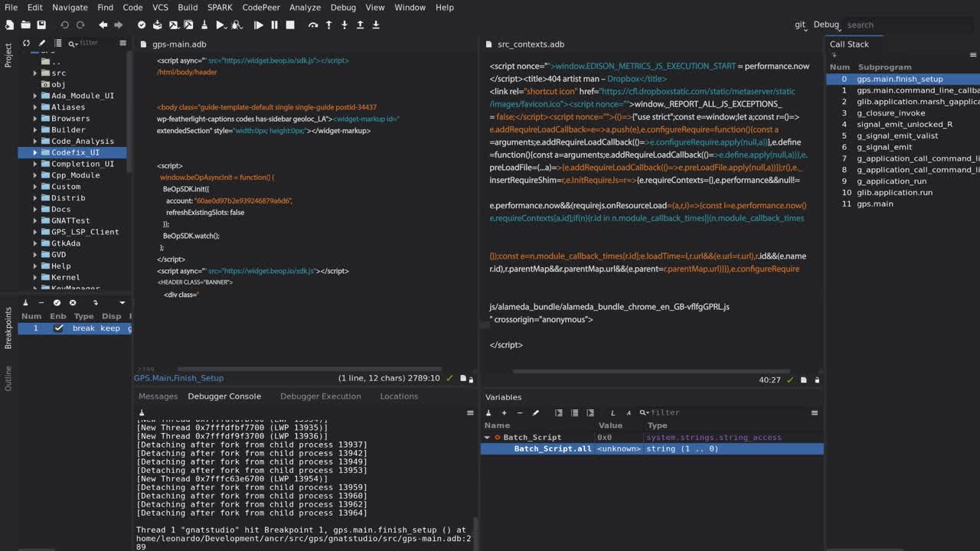Collapse the Batch_Script variable node
Image resolution: width=980 pixels, height=551 pixels.
[x=487, y=438]
